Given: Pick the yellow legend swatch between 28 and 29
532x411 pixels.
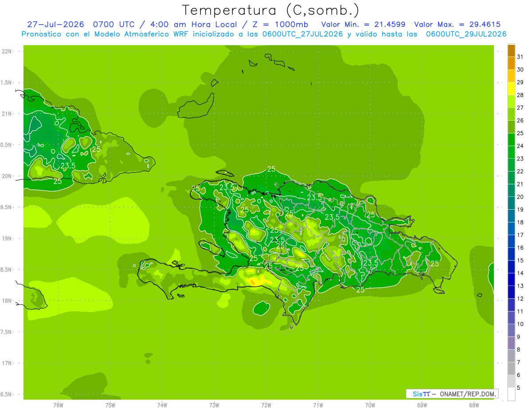Looking at the screenshot, I should click(x=511, y=89).
